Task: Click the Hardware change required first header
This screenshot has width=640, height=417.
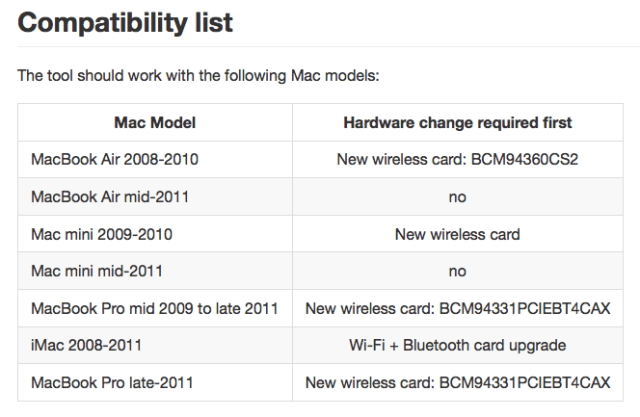Action: pyautogui.click(x=457, y=123)
